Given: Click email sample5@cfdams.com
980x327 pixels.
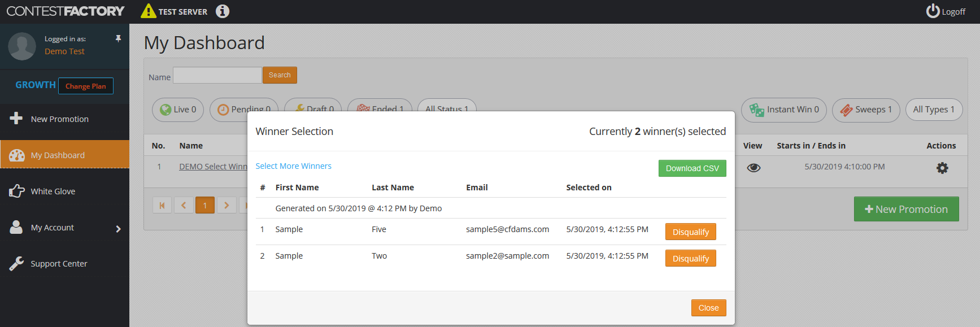Looking at the screenshot, I should pos(507,229).
